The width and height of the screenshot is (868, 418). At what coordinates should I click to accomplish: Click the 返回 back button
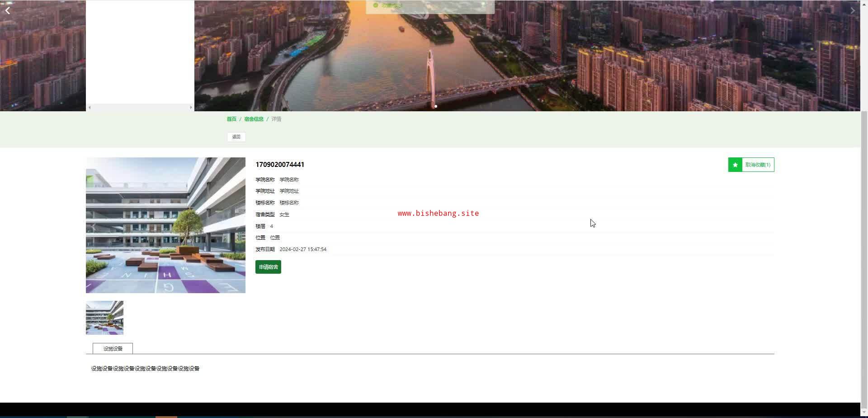[x=236, y=137]
